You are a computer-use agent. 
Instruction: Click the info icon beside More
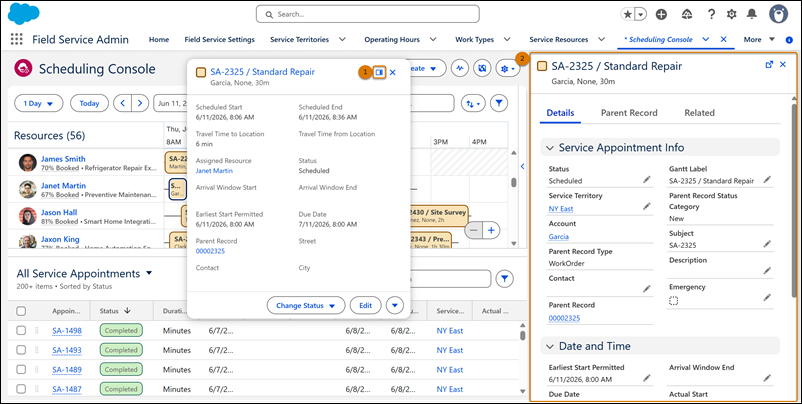pyautogui.click(x=789, y=39)
